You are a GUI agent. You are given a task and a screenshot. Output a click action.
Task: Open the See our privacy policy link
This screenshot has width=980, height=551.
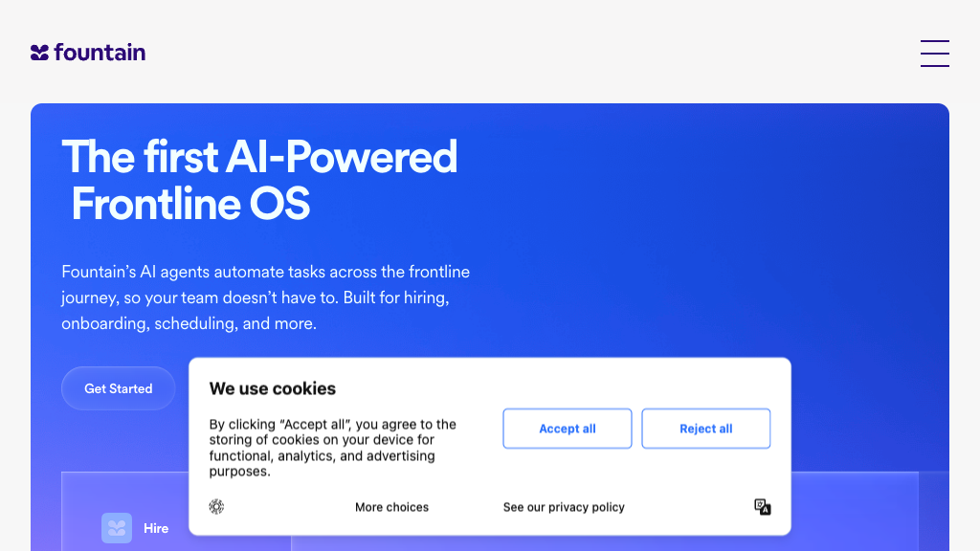(x=564, y=507)
